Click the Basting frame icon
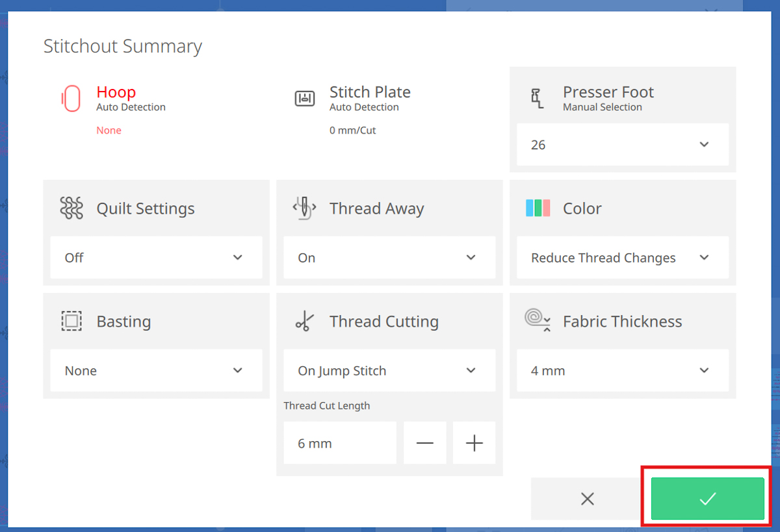The width and height of the screenshot is (780, 532). click(x=71, y=321)
